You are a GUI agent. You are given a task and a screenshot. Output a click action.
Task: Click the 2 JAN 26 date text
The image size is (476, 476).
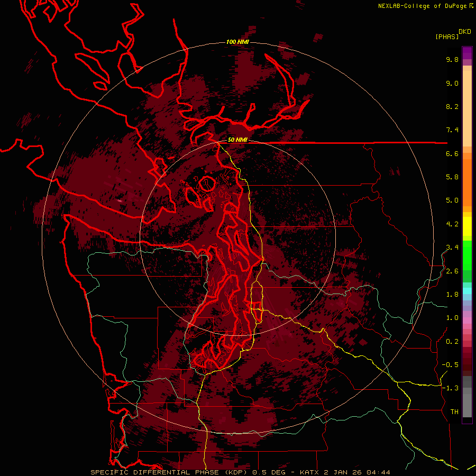[x=343, y=472]
